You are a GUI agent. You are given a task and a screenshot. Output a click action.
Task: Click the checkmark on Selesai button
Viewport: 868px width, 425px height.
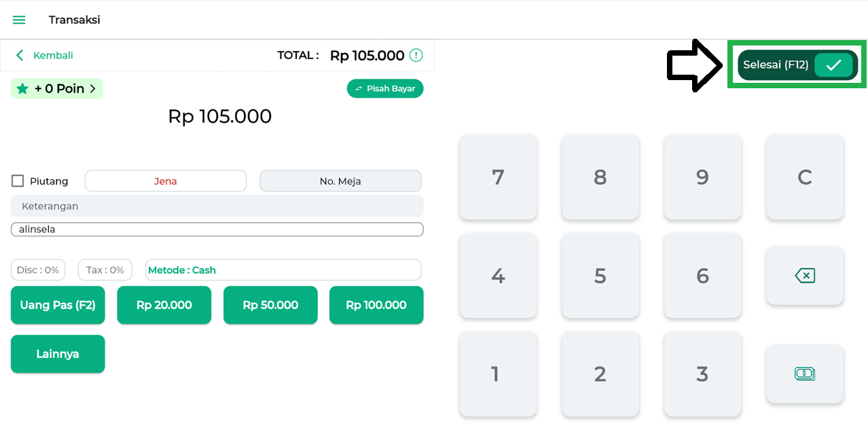(x=833, y=65)
